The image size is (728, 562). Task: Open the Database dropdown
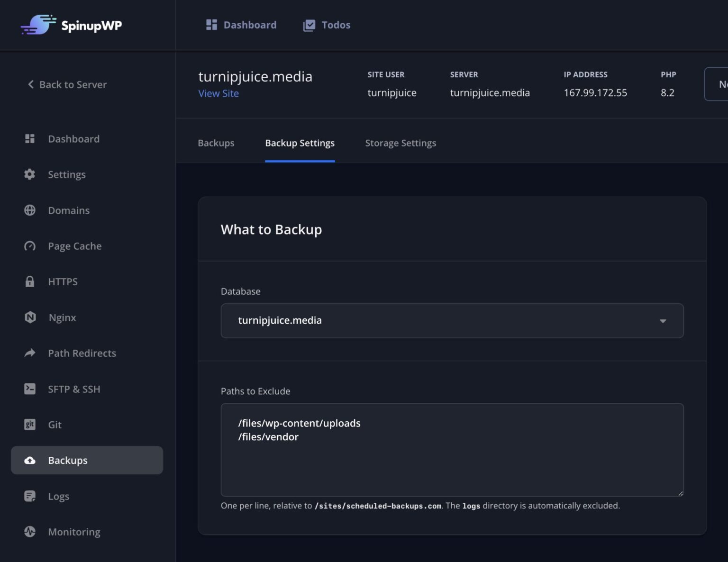point(452,321)
